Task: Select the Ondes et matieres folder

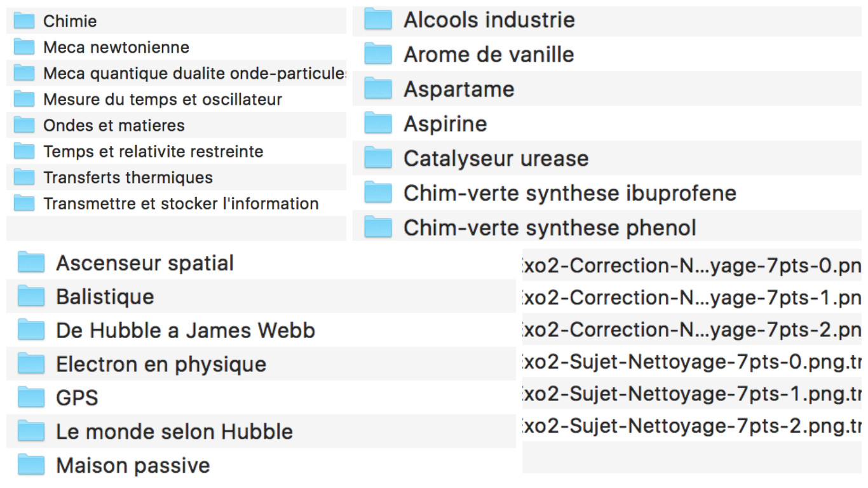Action: (x=177, y=125)
